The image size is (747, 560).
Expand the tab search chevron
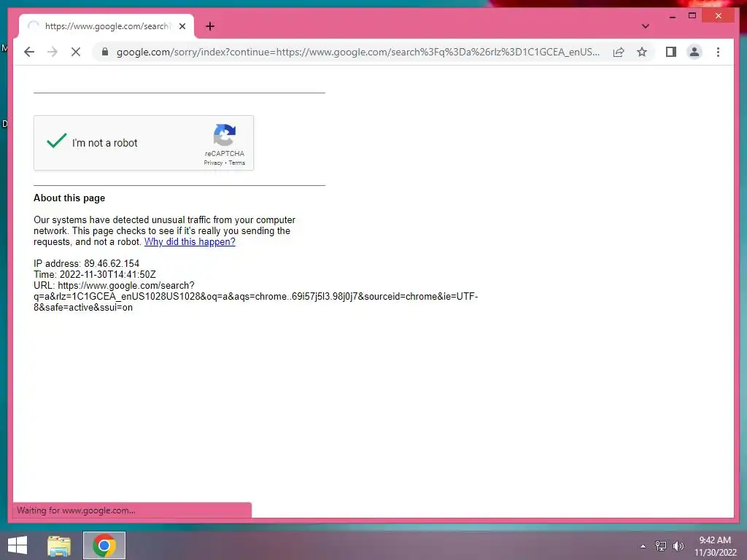point(645,26)
